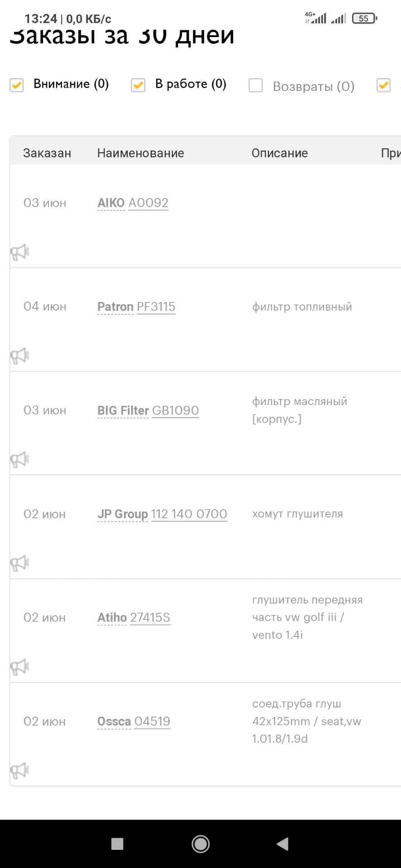Click megaphone icon in Atiho 27415S row
This screenshot has height=868, width=401.
click(x=19, y=667)
